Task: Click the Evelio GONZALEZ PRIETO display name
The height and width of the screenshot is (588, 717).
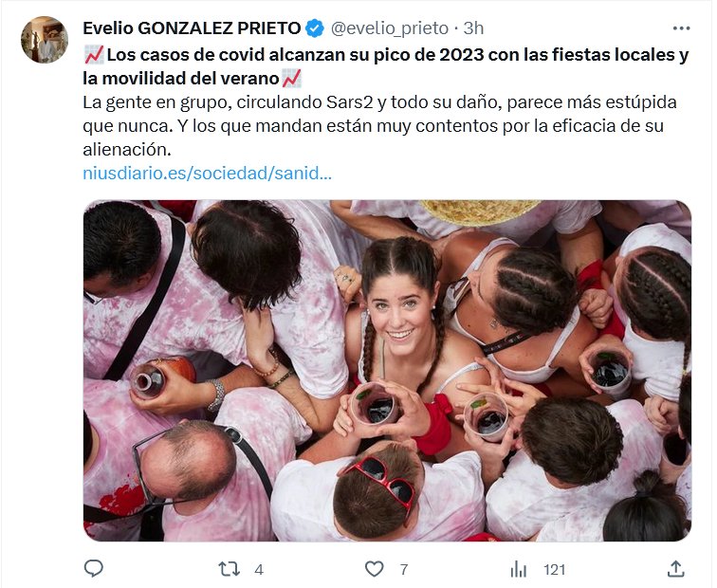Action: point(192,28)
